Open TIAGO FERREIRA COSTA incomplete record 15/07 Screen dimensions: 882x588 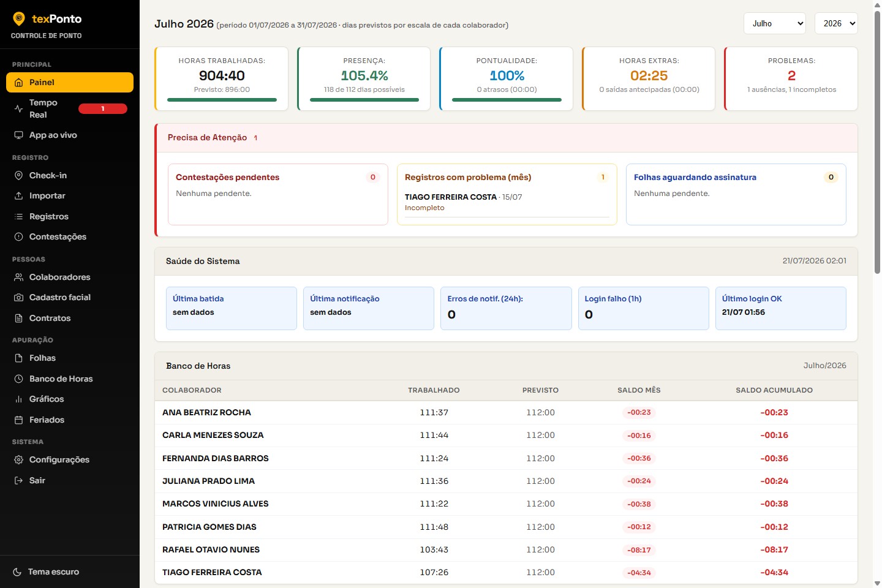[x=507, y=202]
